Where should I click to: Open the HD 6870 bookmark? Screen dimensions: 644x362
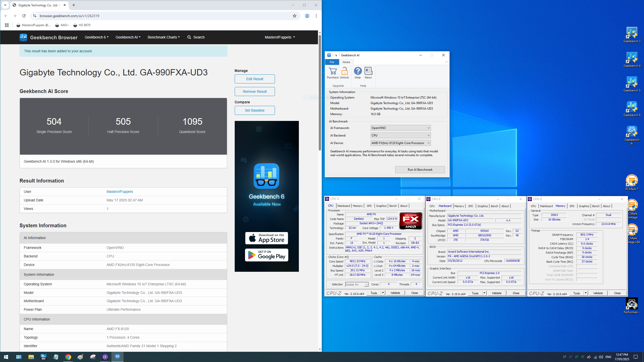[x=82, y=25]
